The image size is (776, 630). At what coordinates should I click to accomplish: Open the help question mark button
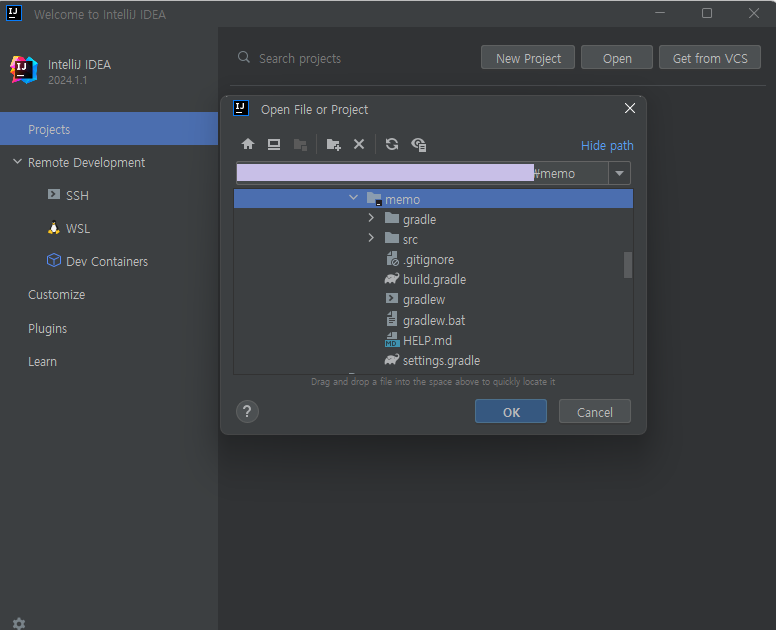click(247, 411)
